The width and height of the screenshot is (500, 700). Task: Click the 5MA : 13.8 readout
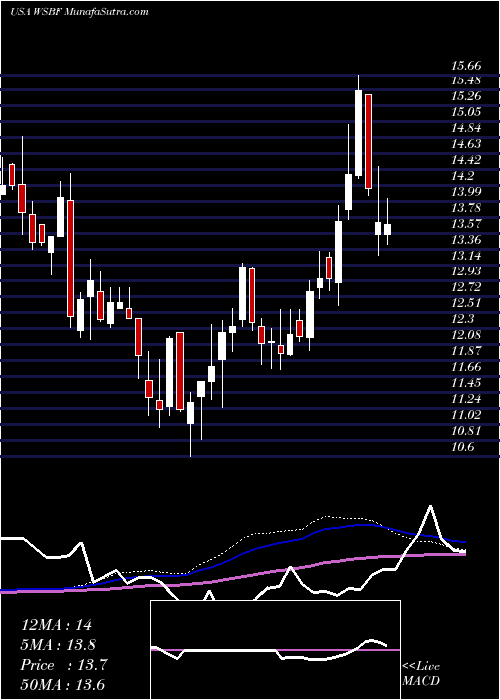[58, 645]
